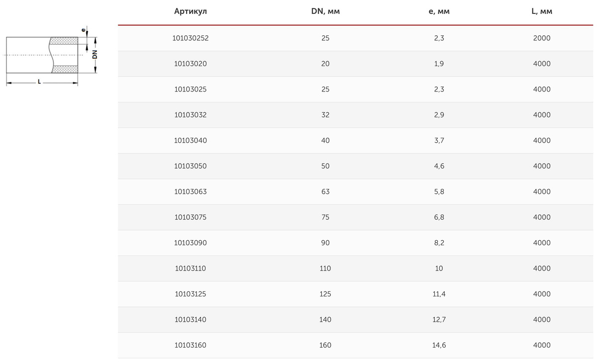The image size is (597, 364).
Task: Click wall thickness value 14,6
Action: (x=439, y=345)
